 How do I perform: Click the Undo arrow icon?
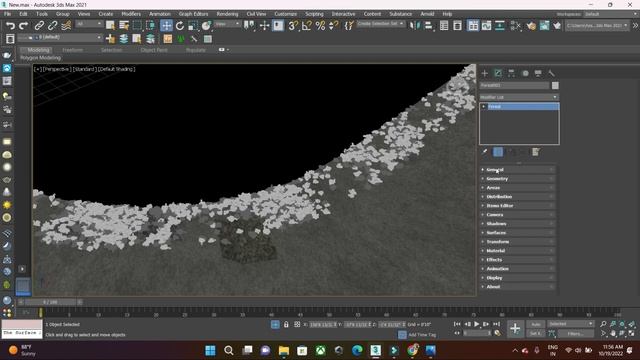tap(10, 26)
